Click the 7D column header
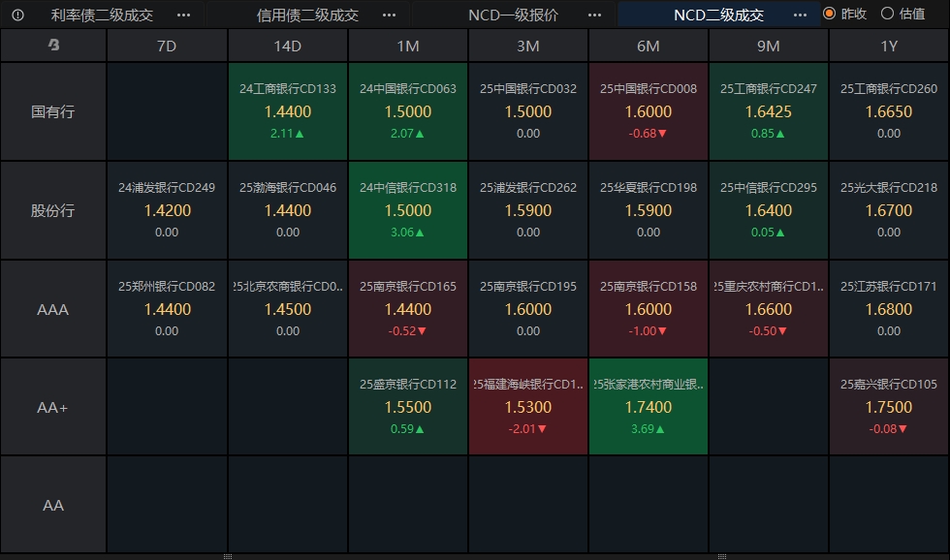The width and height of the screenshot is (950, 560). coord(167,46)
